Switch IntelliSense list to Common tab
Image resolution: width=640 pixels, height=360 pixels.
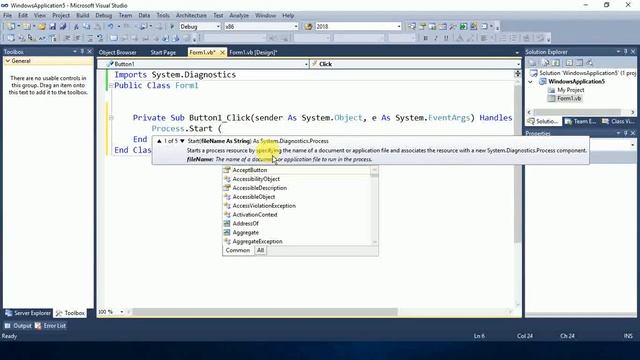click(238, 250)
